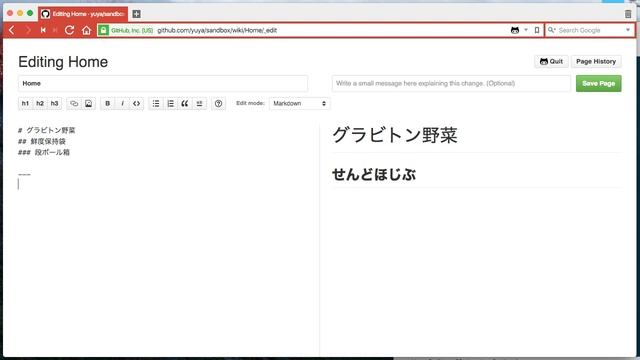Click the cat extension icon in address bar
This screenshot has width=640, height=360.
coord(515,30)
